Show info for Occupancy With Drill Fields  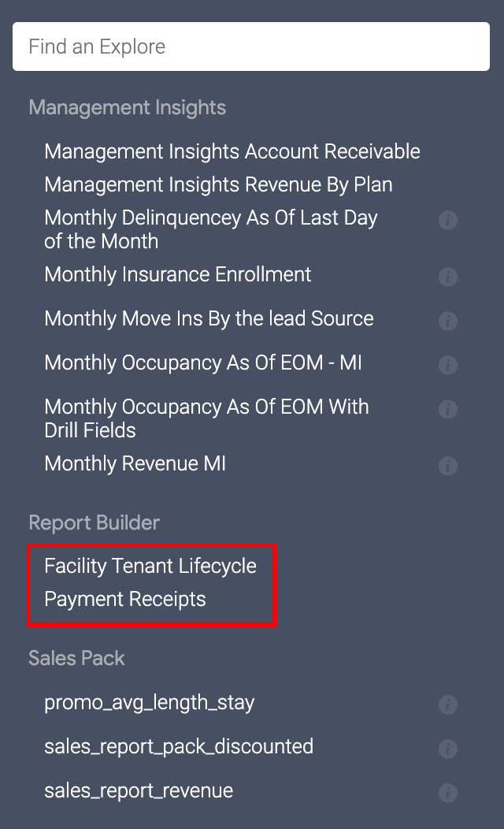tap(447, 409)
